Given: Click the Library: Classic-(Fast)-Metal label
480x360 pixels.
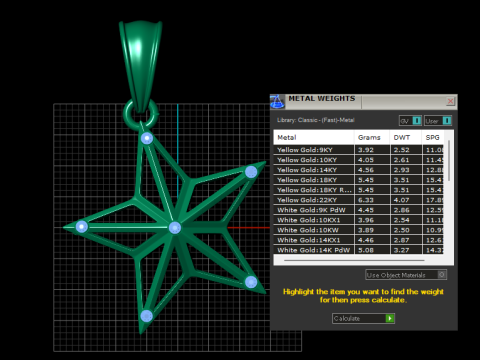Looking at the screenshot, I should 316,120.
